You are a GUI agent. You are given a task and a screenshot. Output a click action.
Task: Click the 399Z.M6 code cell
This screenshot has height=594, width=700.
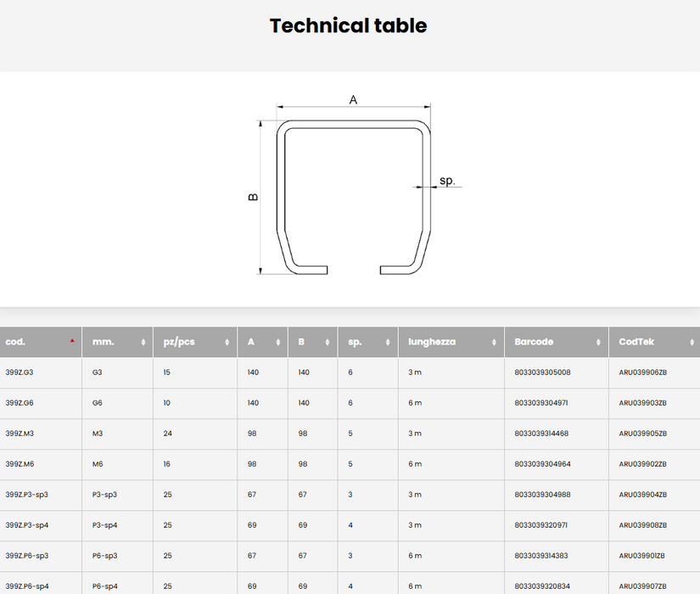(20, 464)
